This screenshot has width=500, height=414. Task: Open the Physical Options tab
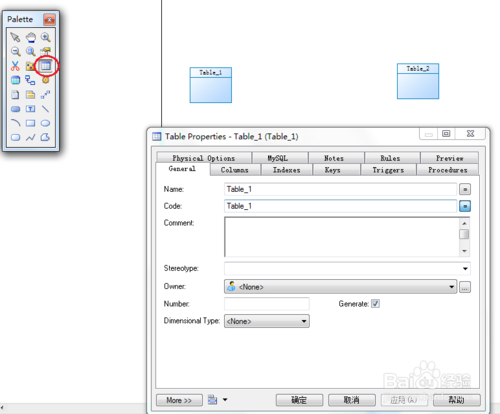tap(204, 158)
